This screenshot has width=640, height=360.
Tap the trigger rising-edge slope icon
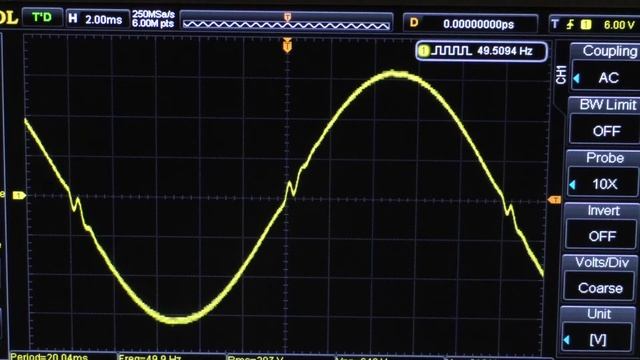pos(570,25)
